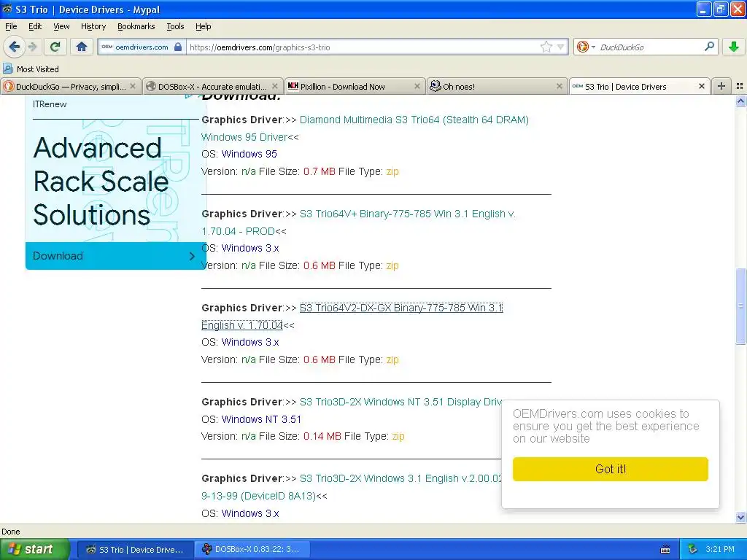
Task: Click the Forward arrow button
Action: (x=33, y=47)
